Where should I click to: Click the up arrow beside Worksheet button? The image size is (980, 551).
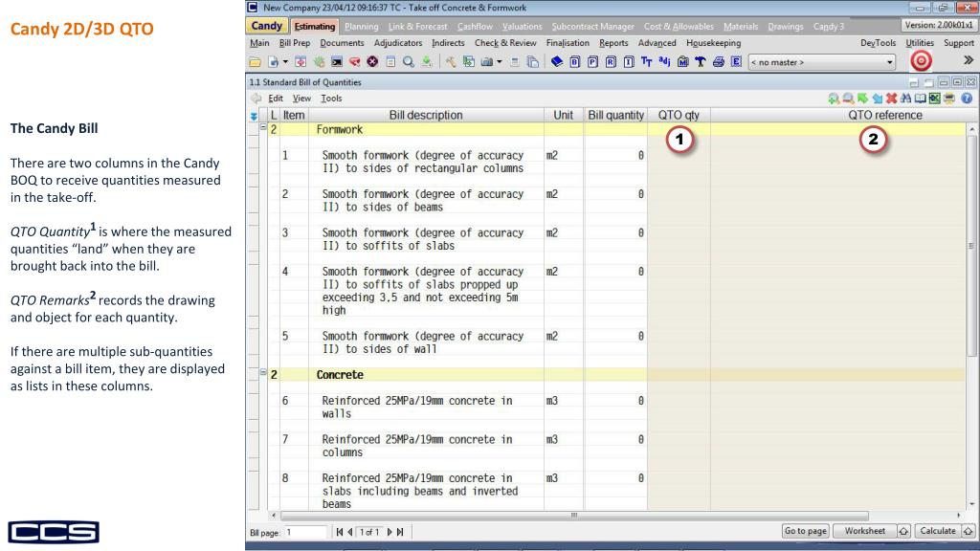coord(903,531)
